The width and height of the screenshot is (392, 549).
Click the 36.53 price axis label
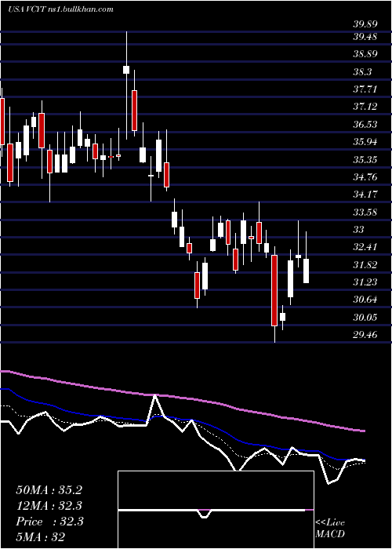point(365,124)
